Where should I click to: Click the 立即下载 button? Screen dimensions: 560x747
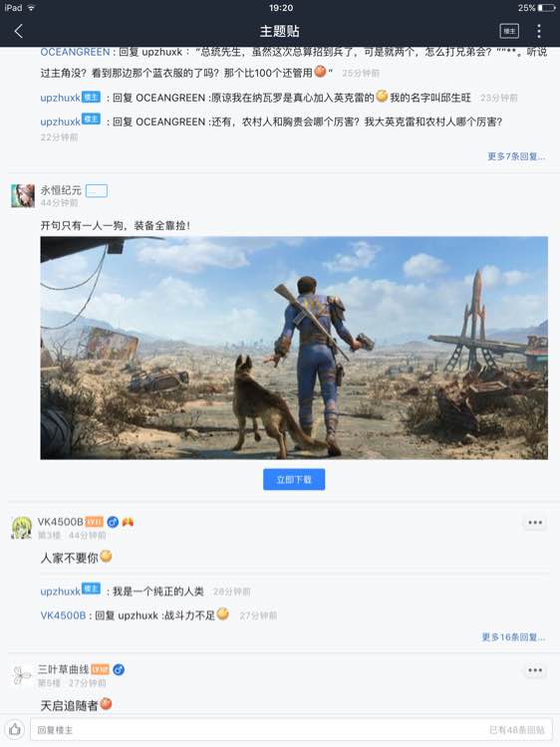click(x=294, y=479)
